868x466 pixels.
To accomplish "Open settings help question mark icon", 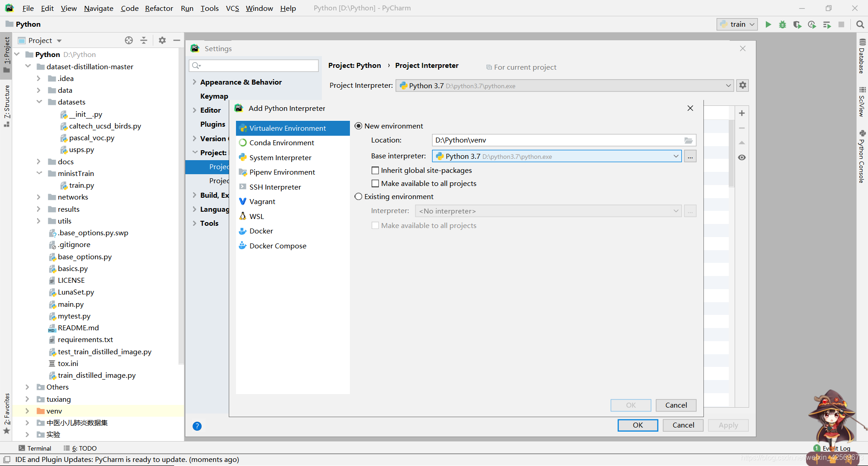I will pos(197,426).
